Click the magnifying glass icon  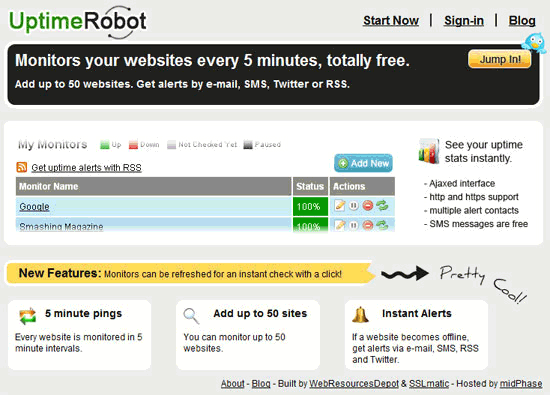point(192,316)
